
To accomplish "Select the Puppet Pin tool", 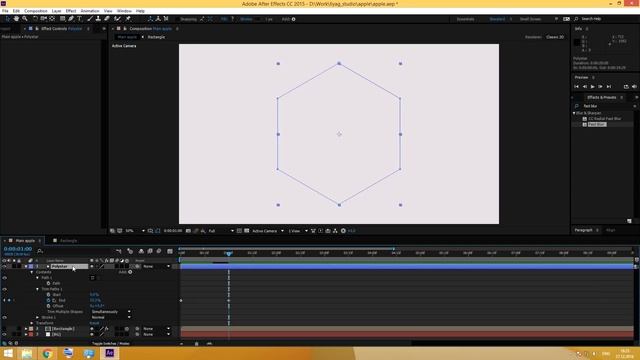I will click(128, 19).
